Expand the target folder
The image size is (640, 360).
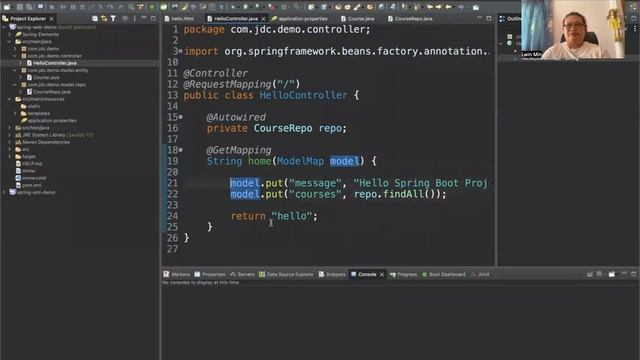tap(10, 157)
